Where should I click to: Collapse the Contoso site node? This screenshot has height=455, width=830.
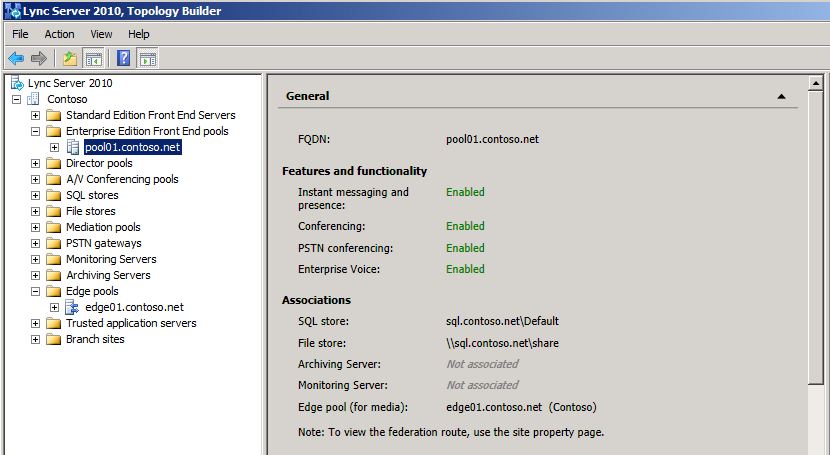tap(16, 99)
